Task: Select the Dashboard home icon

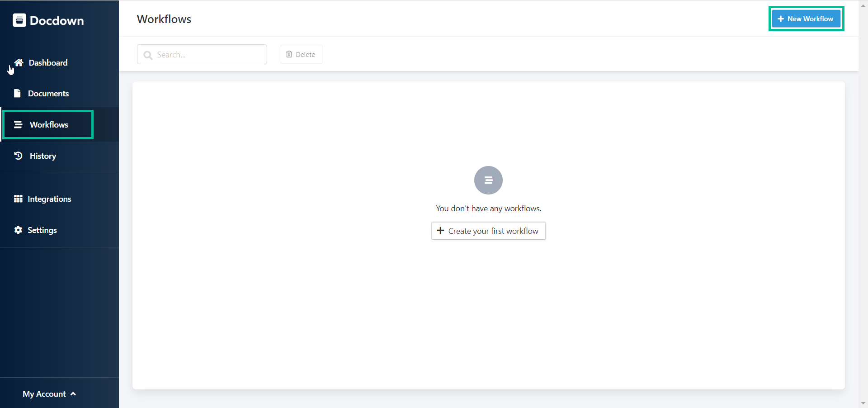Action: pos(18,62)
